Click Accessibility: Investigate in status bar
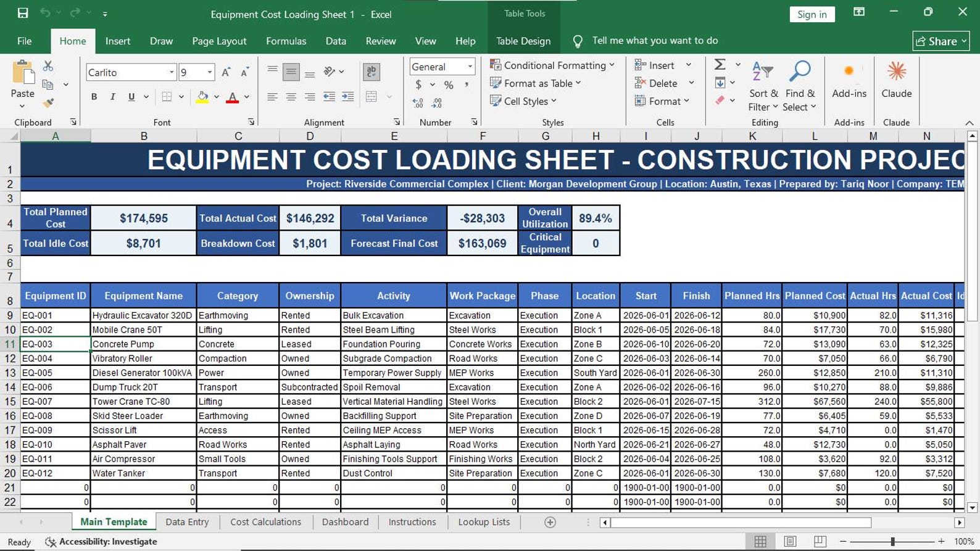The width and height of the screenshot is (980, 551). (101, 542)
